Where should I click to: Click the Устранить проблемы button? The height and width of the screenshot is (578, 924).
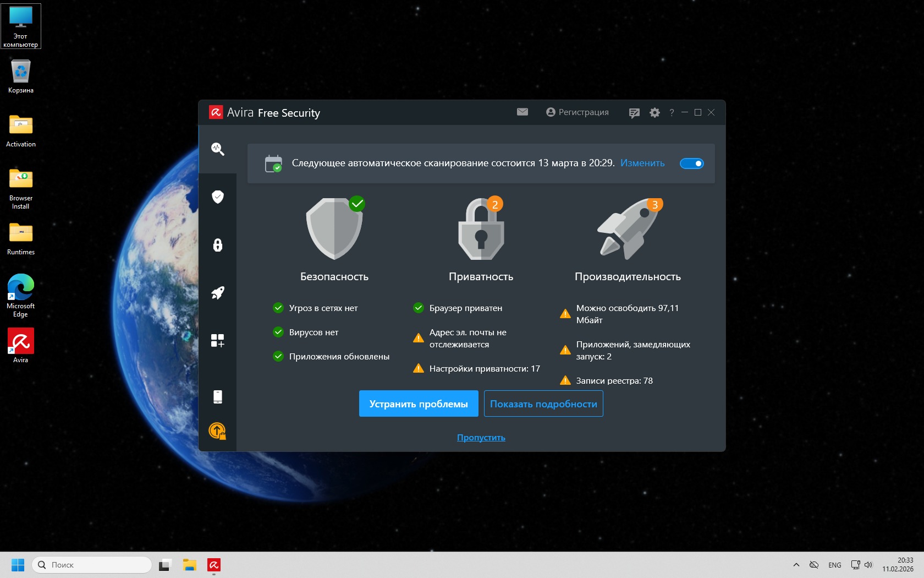418,404
